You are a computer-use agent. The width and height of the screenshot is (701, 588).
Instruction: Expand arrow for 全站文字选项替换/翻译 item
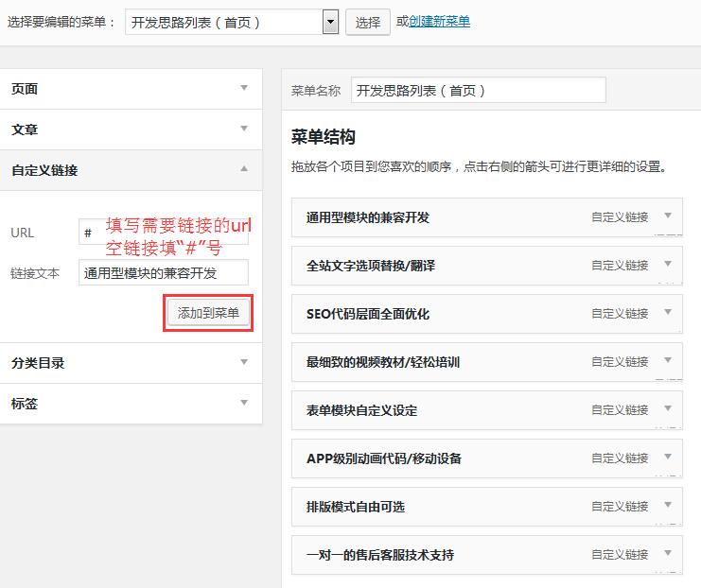click(668, 265)
